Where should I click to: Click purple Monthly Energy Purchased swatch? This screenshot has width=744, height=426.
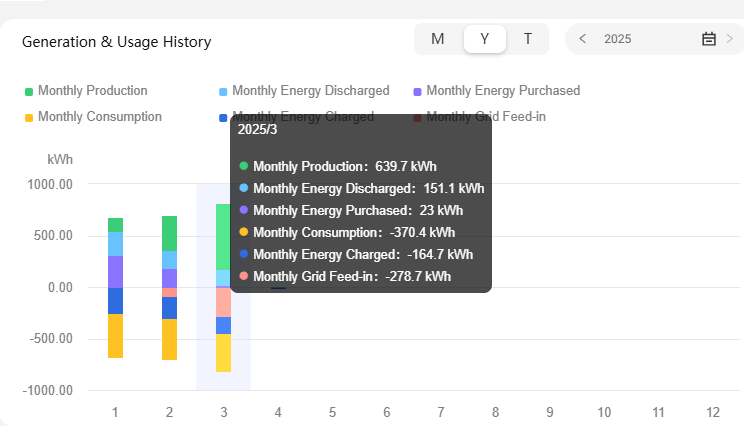pos(418,92)
